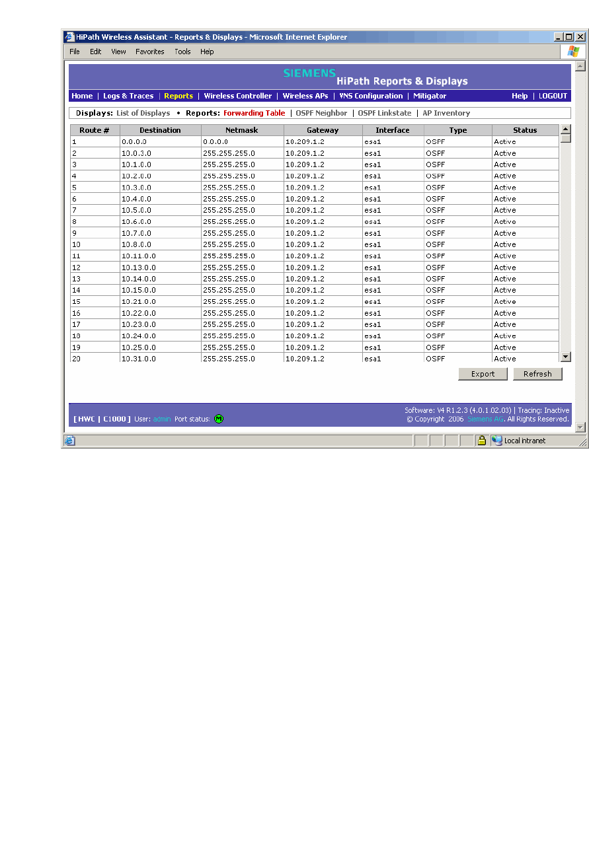This screenshot has width=589, height=868.
Task: Click destination cell 10.31.0.0
Action: [161, 358]
